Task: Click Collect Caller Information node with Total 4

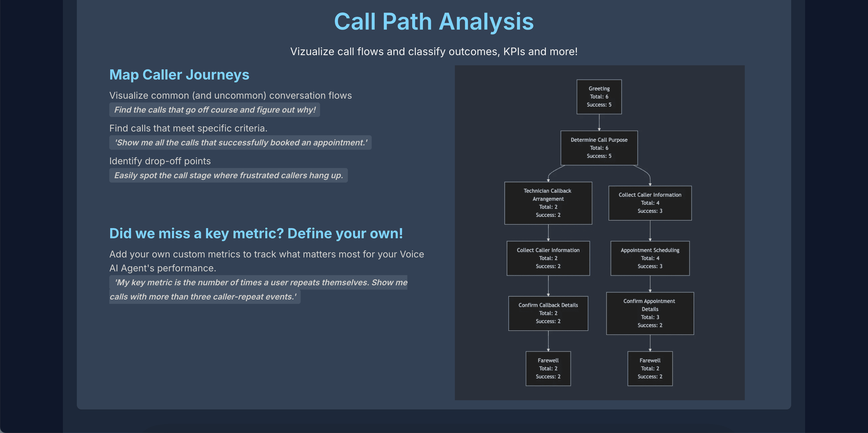Action: [x=650, y=203]
